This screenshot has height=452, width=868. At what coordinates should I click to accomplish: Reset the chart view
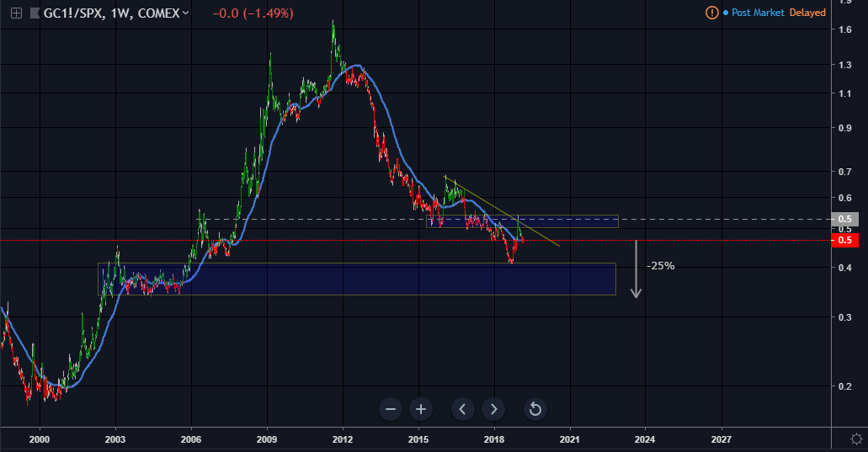(535, 410)
